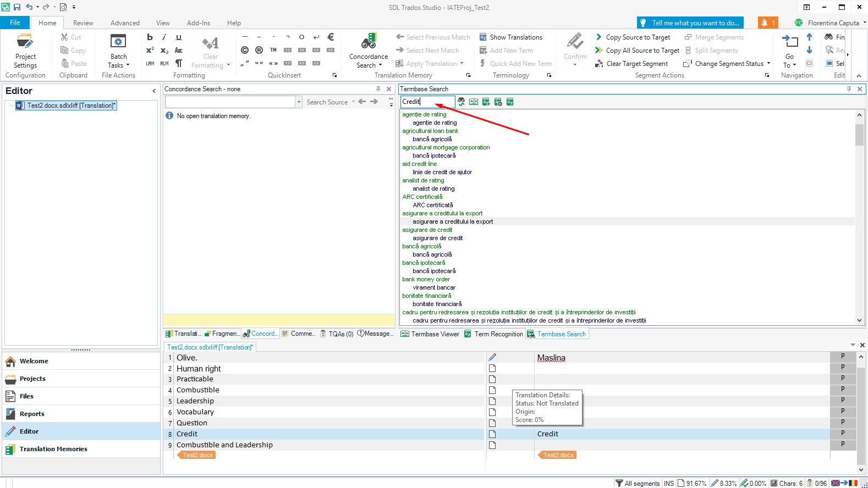This screenshot has height=488, width=868.
Task: Clear Target Segment
Action: pyautogui.click(x=632, y=63)
